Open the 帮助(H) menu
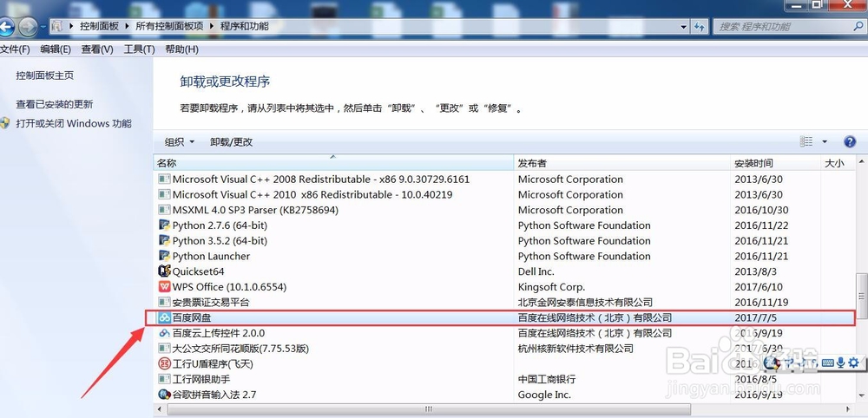Image resolution: width=868 pixels, height=418 pixels. point(181,49)
